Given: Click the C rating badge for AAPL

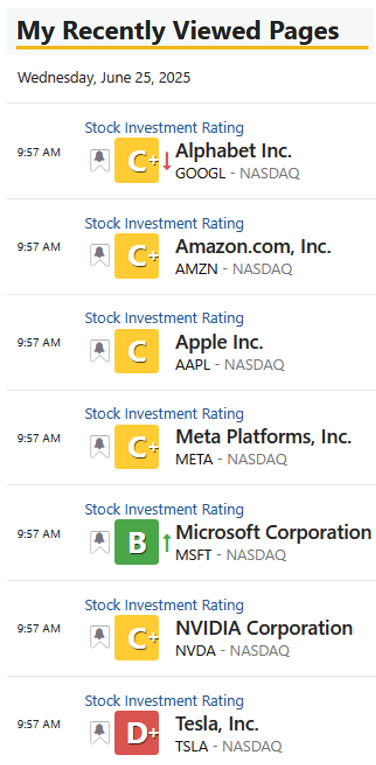Looking at the screenshot, I should click(x=137, y=351).
